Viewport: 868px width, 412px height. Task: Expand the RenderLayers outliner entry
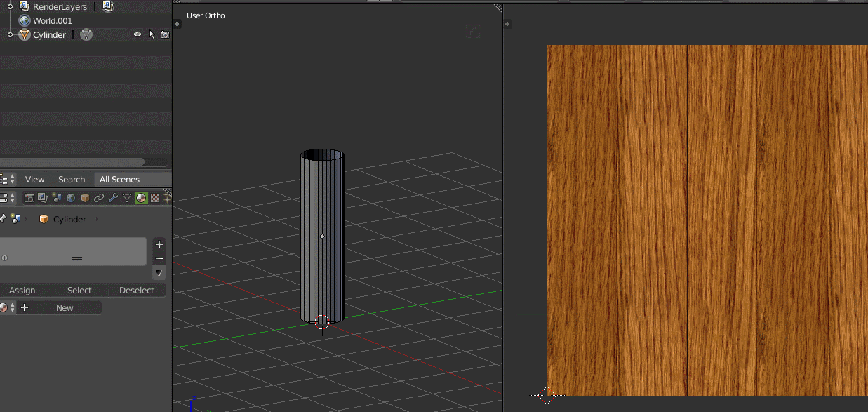coord(10,6)
